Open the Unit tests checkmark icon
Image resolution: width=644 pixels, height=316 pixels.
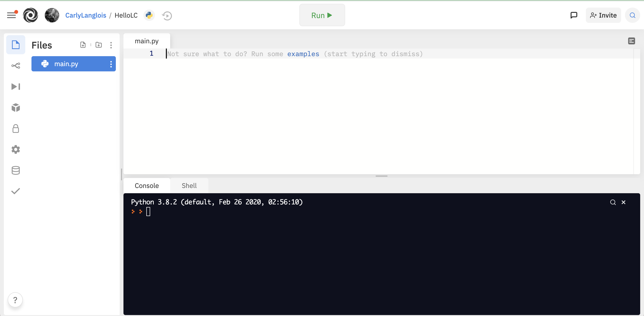[x=15, y=191]
